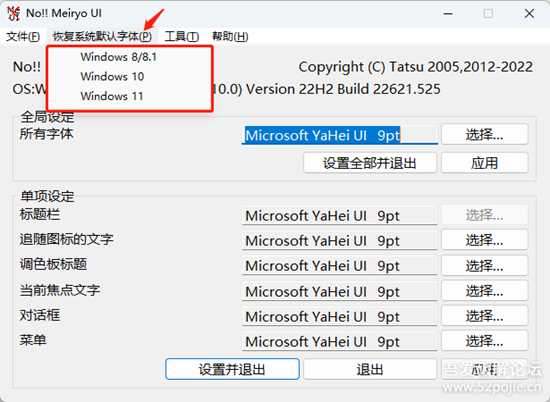Click 选择... for 当前焦点文字
Viewport: 550px width, 402px height.
tap(484, 291)
